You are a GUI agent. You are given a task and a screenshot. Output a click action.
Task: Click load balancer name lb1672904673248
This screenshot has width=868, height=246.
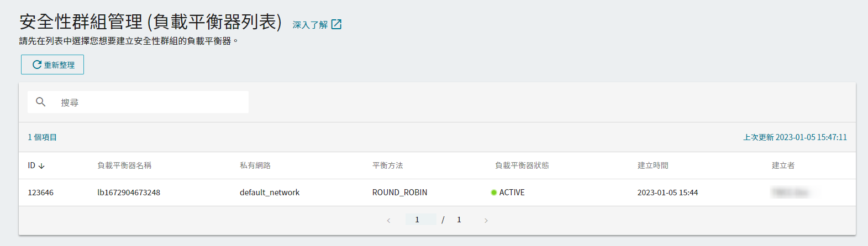tap(129, 192)
